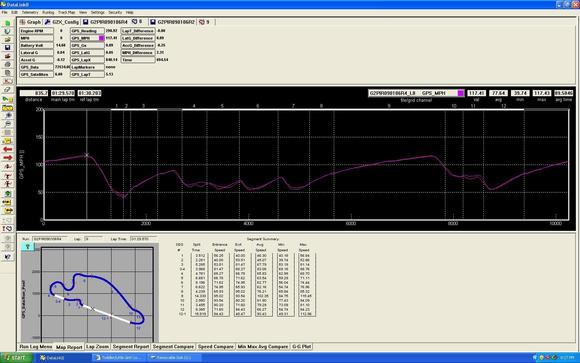This screenshot has width=580, height=363.
Task: Click the ref lap tm field
Action: click(90, 93)
